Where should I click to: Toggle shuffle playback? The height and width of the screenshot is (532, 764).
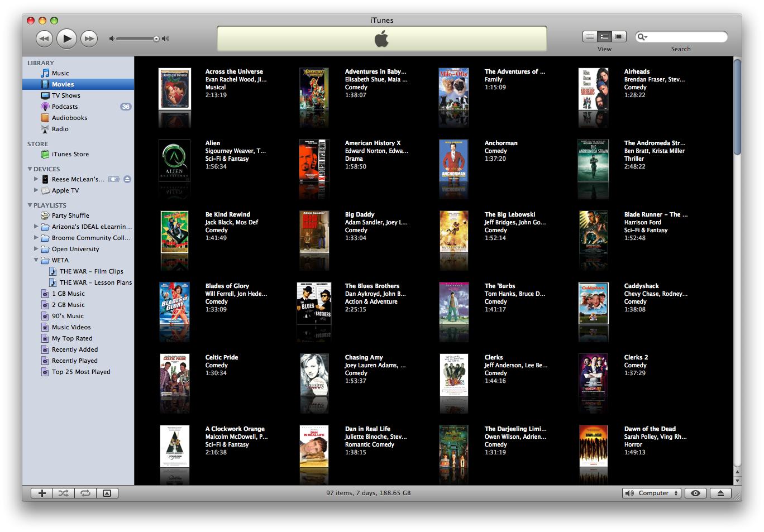point(64,493)
